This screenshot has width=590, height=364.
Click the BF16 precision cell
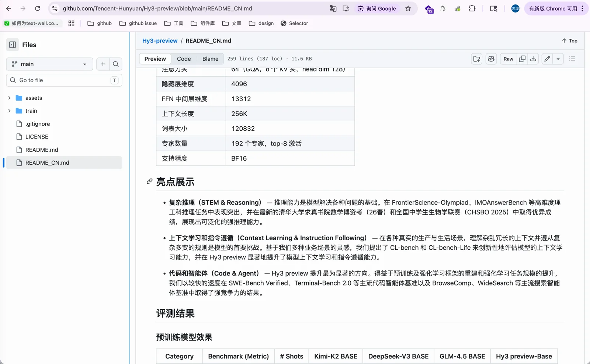point(290,158)
